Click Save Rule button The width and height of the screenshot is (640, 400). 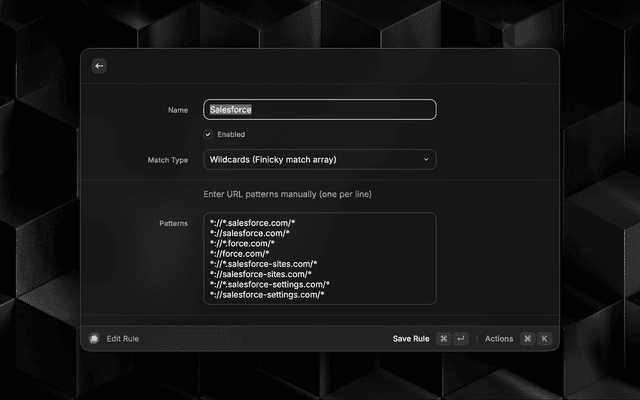411,339
